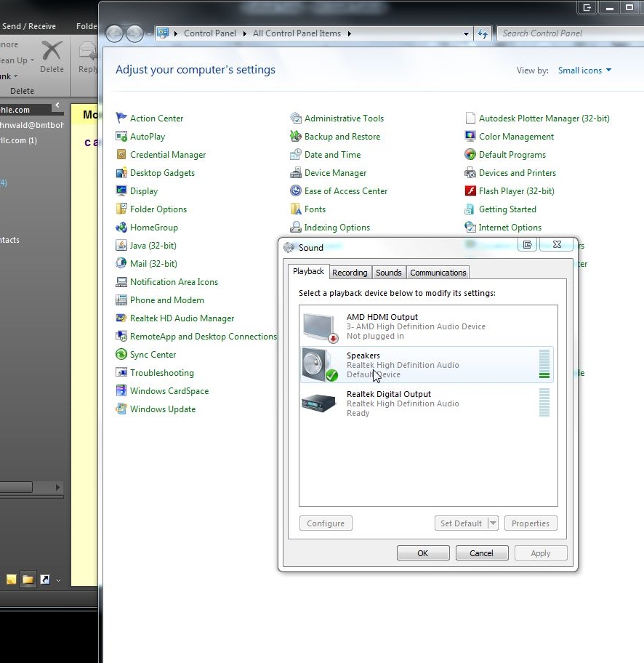Viewport: 644px width, 663px height.
Task: Open the Backup and Restore icon
Action: (x=296, y=136)
